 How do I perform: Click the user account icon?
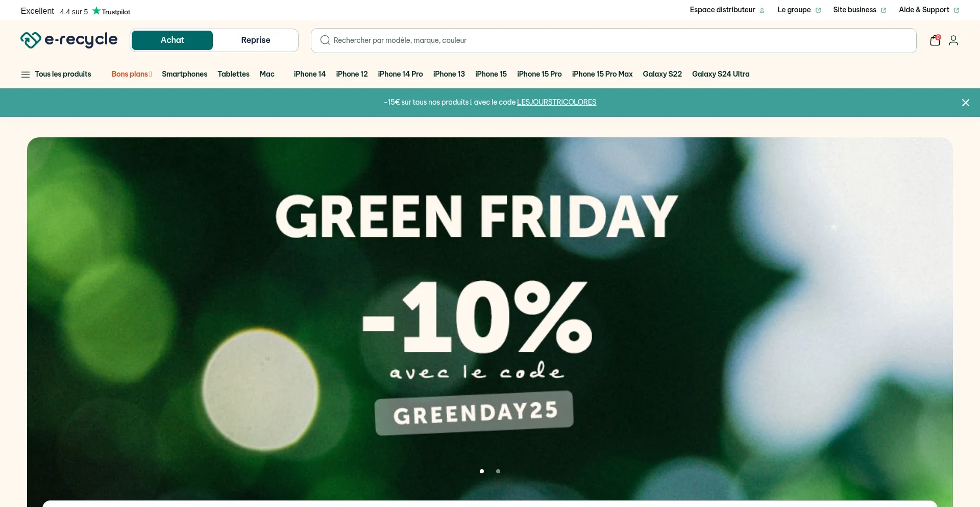coord(953,40)
